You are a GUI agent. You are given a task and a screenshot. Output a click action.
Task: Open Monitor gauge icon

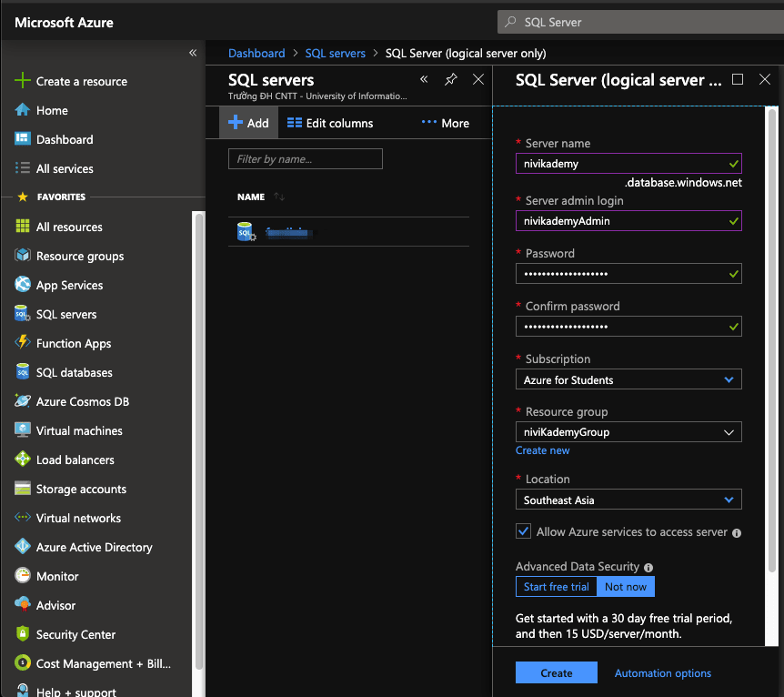(x=23, y=575)
